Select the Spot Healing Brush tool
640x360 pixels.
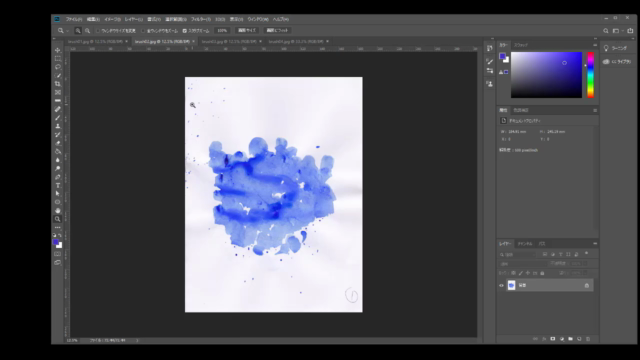(58, 109)
